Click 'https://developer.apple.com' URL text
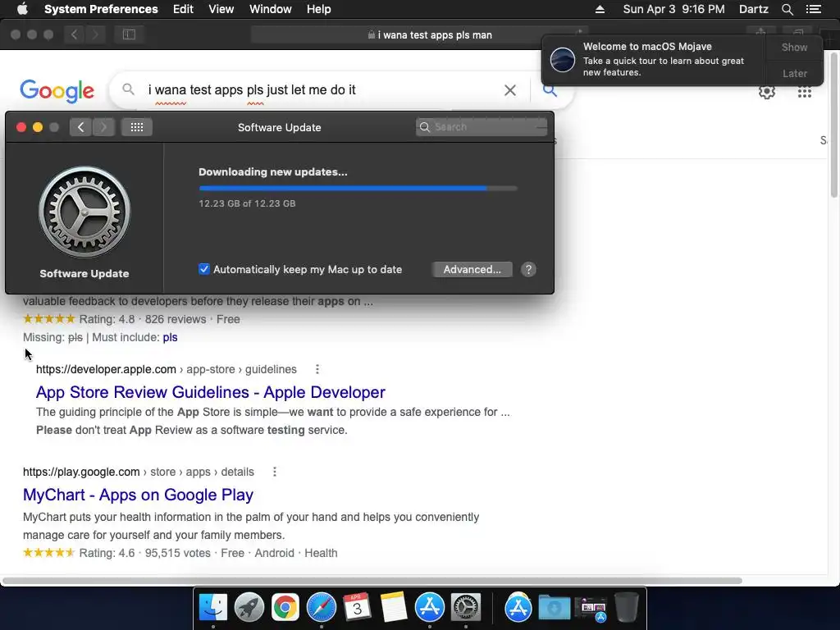Screen dimensions: 840x630 (x=106, y=369)
